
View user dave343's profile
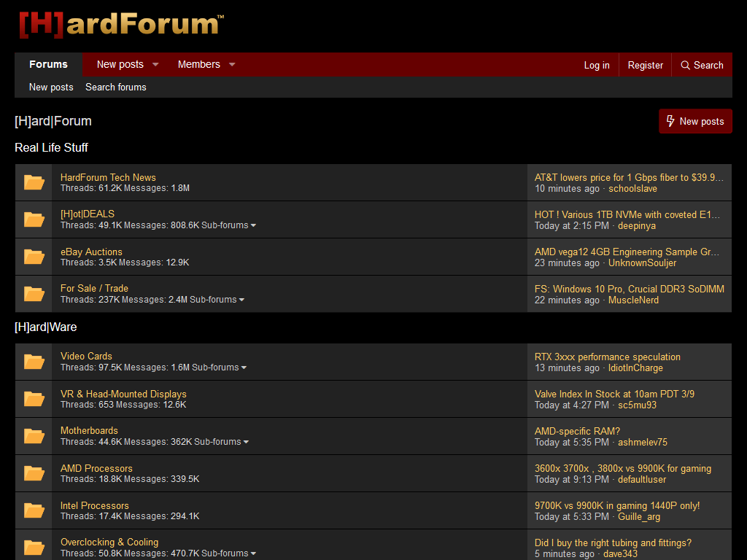coord(620,554)
